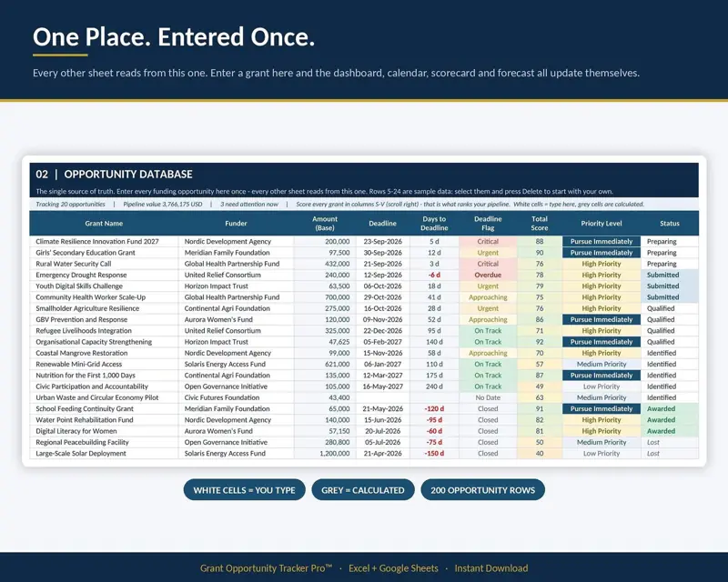728x582 pixels.
Task: Select the Total Score column header
Action: (x=540, y=223)
